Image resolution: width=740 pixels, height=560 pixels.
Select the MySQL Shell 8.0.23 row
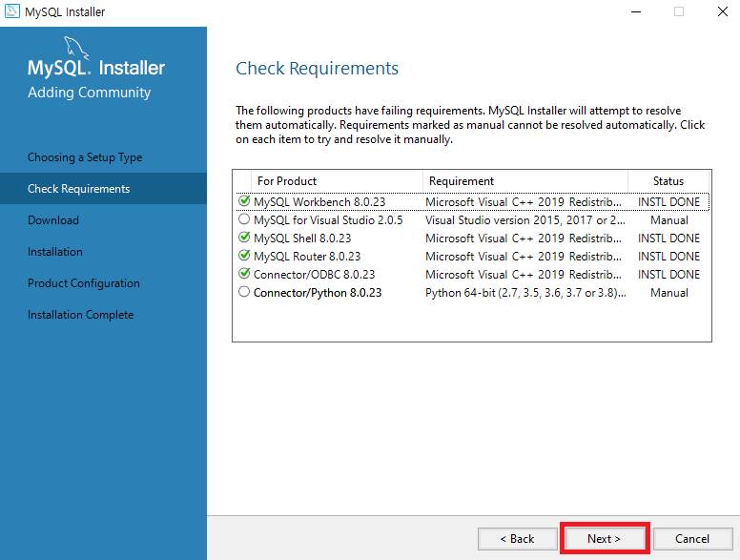(x=472, y=238)
